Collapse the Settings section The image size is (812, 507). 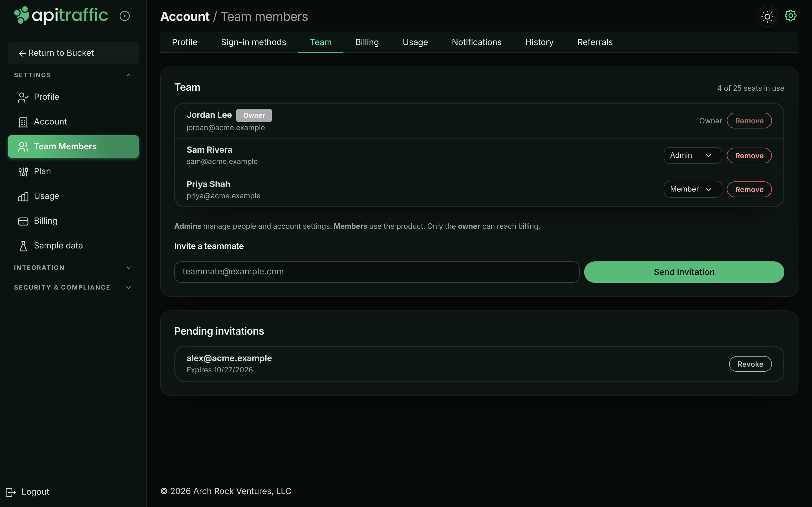pyautogui.click(x=129, y=75)
